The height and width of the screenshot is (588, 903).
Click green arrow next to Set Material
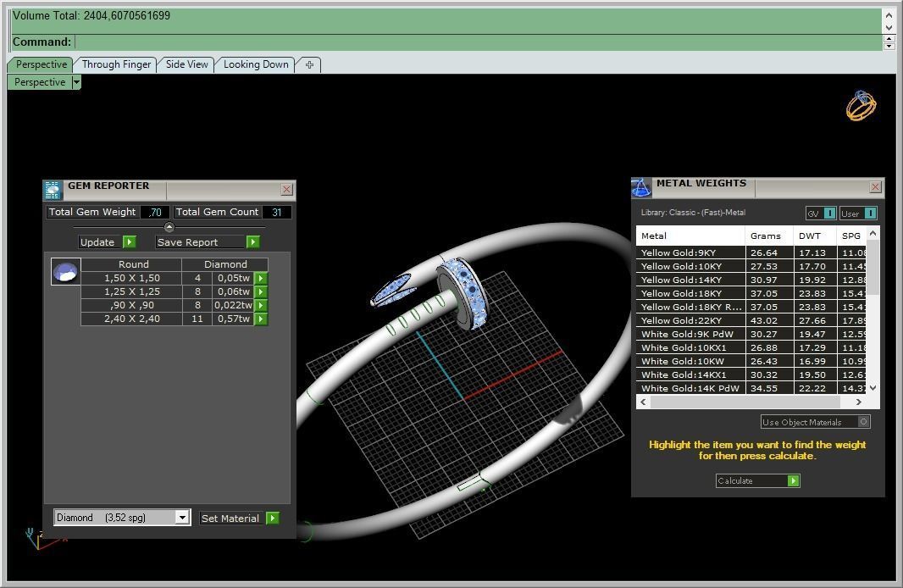click(273, 518)
